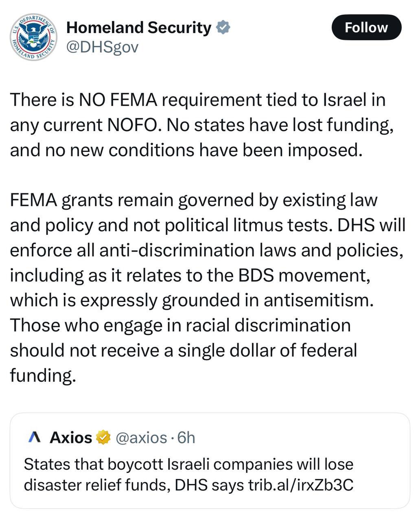Click the paragraph starting "There is NO FEMA requirement"
This screenshot has width=420, height=521.
tap(198, 125)
